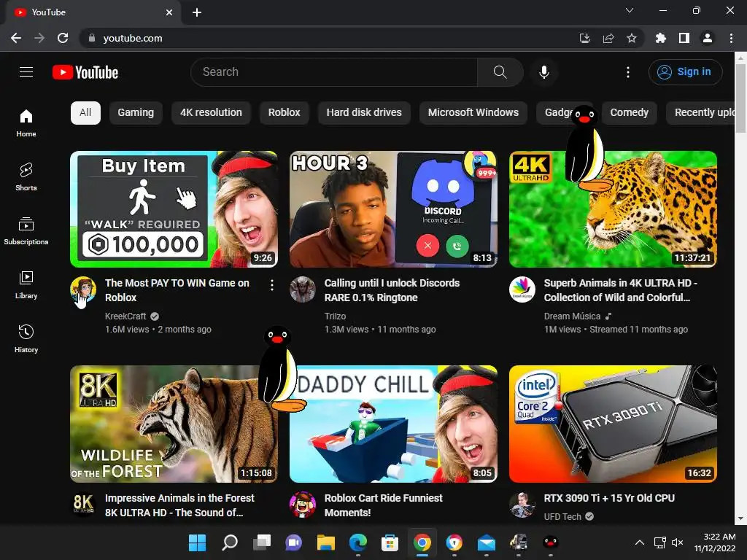Image resolution: width=747 pixels, height=560 pixels.
Task: Bookmark this page with star icon
Action: (631, 38)
